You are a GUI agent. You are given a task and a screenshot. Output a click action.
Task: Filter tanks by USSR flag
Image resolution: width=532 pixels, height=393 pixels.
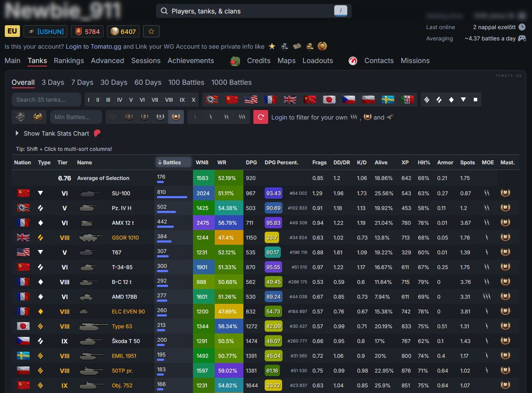[x=232, y=100]
